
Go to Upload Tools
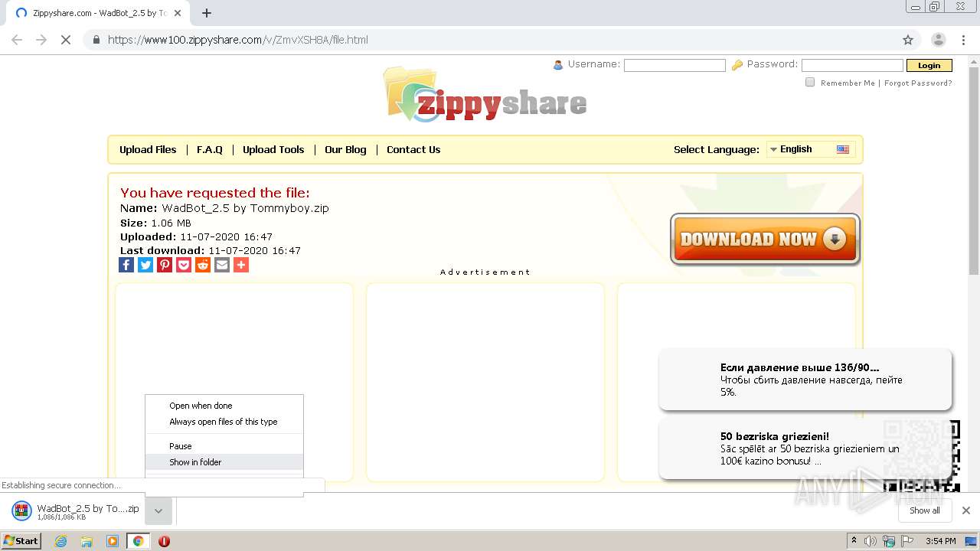pos(273,150)
